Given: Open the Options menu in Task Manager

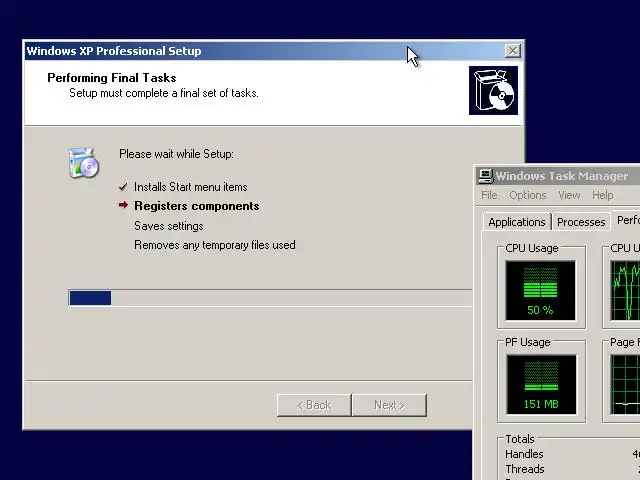Looking at the screenshot, I should pos(527,195).
